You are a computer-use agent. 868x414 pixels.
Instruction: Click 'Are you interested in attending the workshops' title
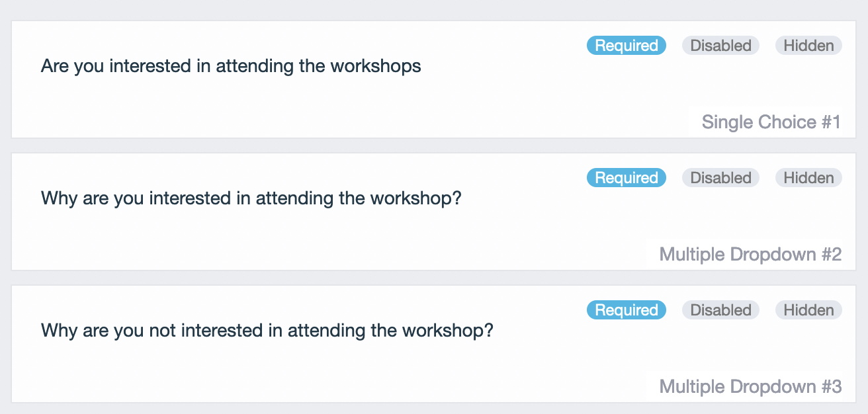tap(231, 66)
